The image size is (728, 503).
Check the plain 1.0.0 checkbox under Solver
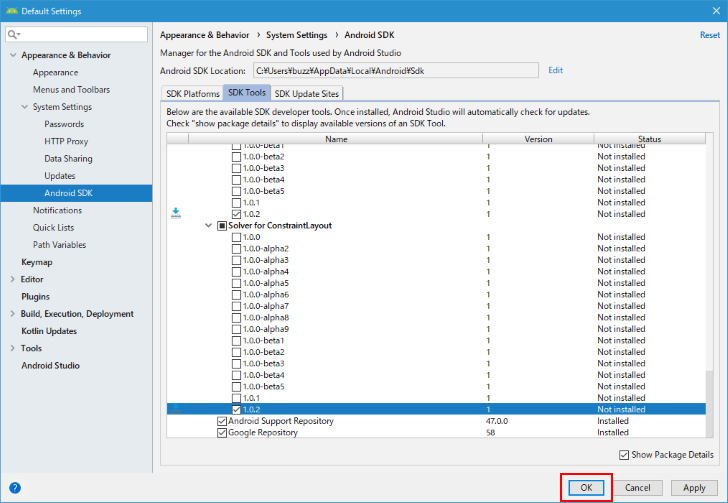tap(236, 237)
